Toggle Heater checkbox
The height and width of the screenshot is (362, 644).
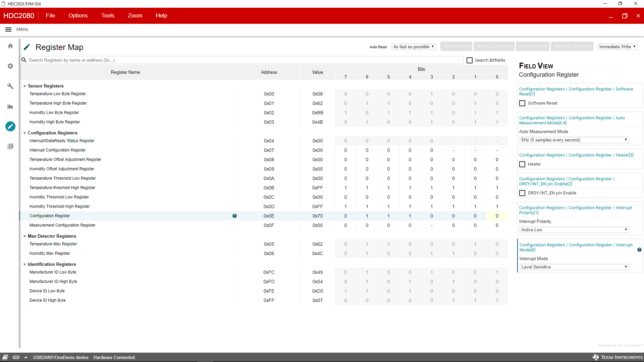(522, 164)
